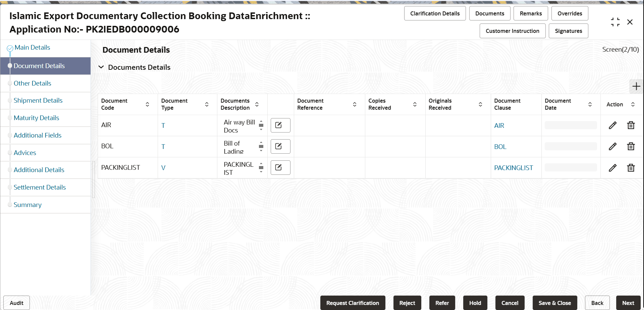The image size is (644, 310).
Task: Delete the BOL row using trash icon
Action: tap(631, 146)
